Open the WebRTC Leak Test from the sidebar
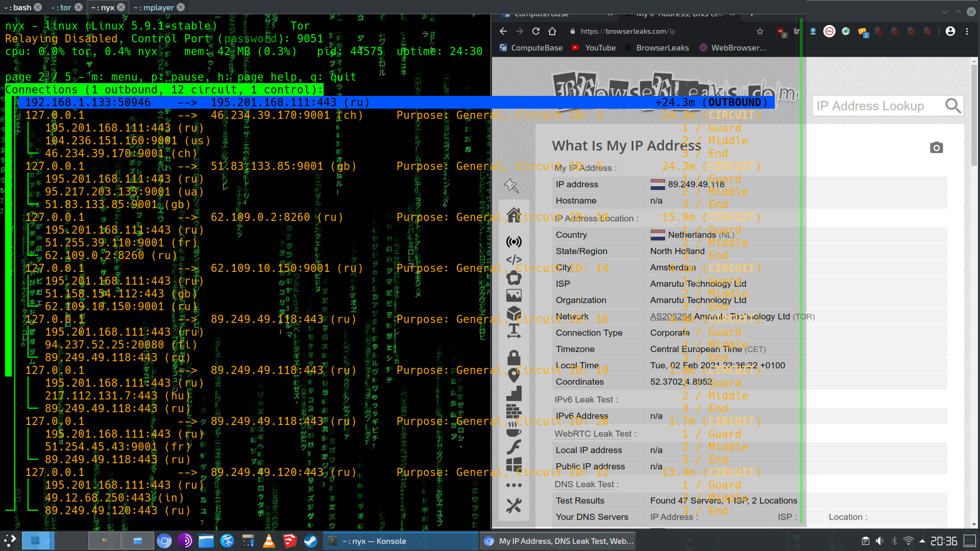980x551 pixels. pos(514,242)
